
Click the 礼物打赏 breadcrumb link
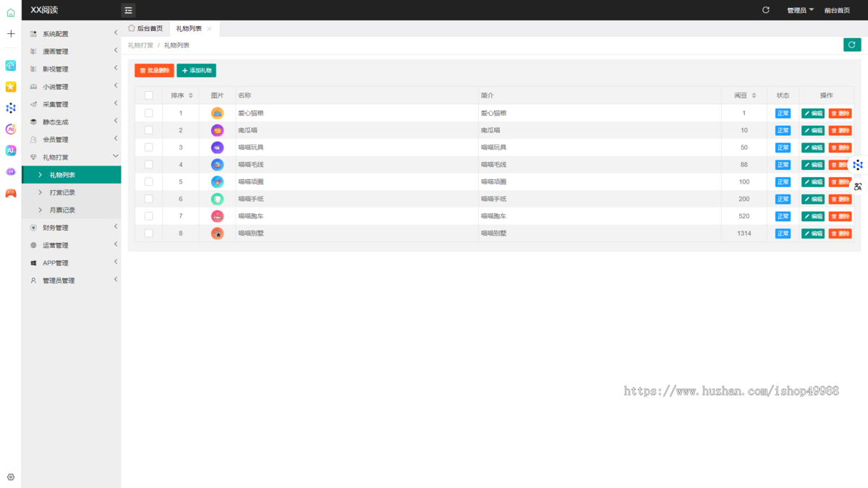[140, 46]
